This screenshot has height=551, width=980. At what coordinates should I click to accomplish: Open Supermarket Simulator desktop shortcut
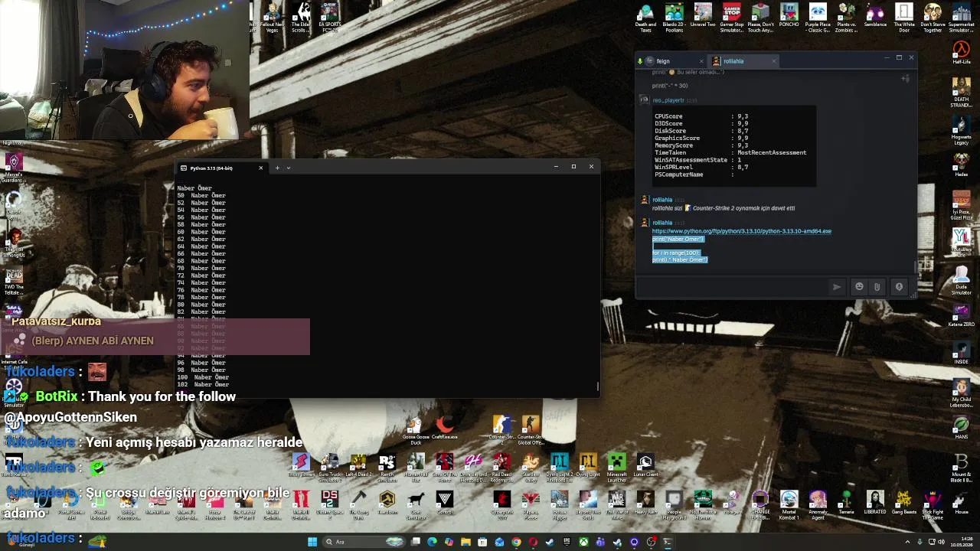click(961, 18)
